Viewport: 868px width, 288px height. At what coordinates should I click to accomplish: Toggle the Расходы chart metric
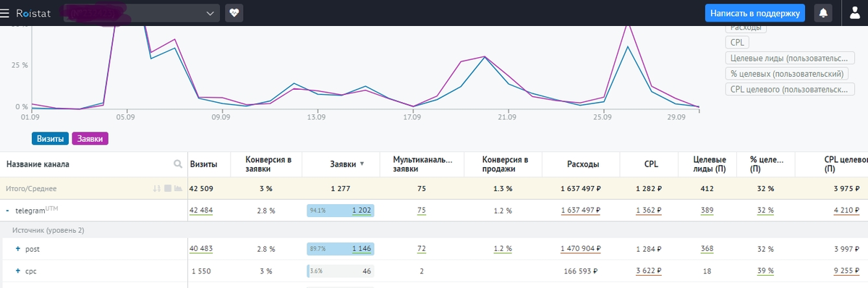(x=746, y=27)
